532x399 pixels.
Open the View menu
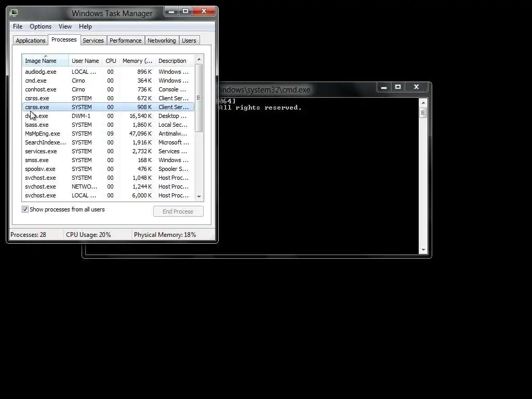coord(65,26)
